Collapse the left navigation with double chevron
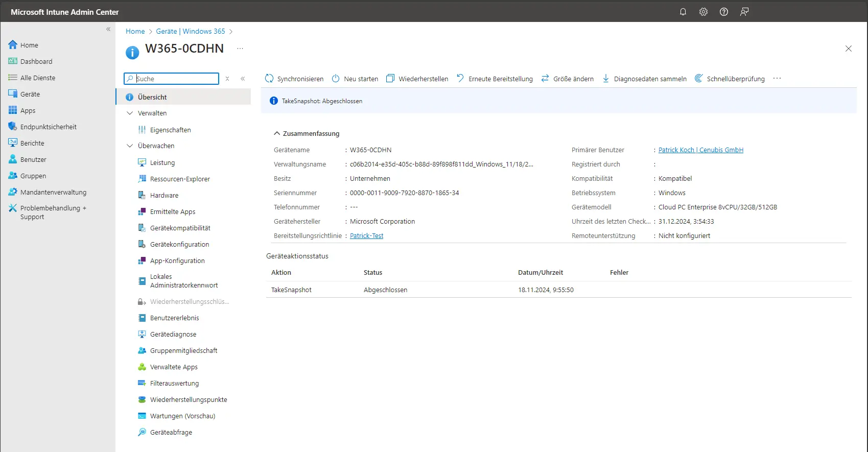This screenshot has height=452, width=868. [x=108, y=29]
